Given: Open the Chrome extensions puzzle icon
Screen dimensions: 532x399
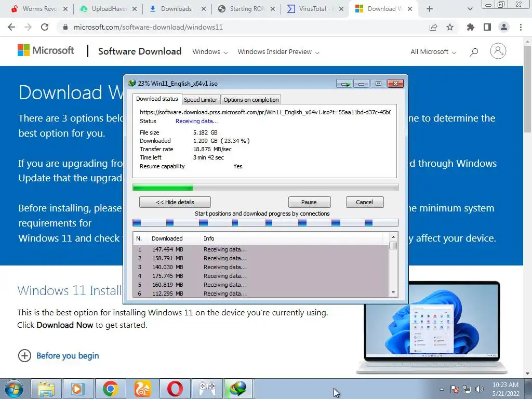Looking at the screenshot, I should tap(471, 27).
